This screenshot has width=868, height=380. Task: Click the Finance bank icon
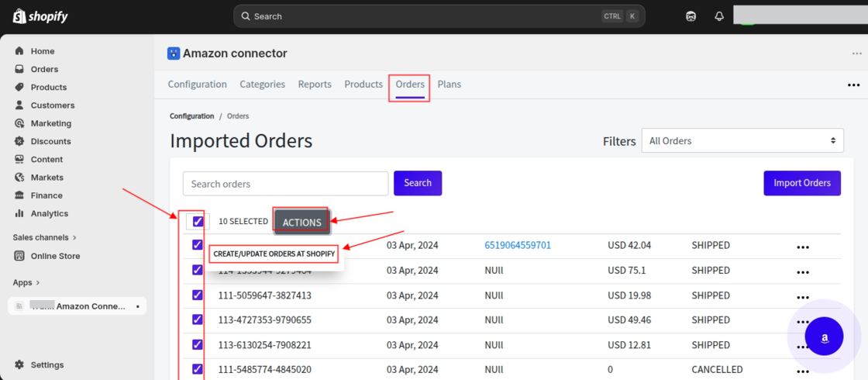click(19, 195)
